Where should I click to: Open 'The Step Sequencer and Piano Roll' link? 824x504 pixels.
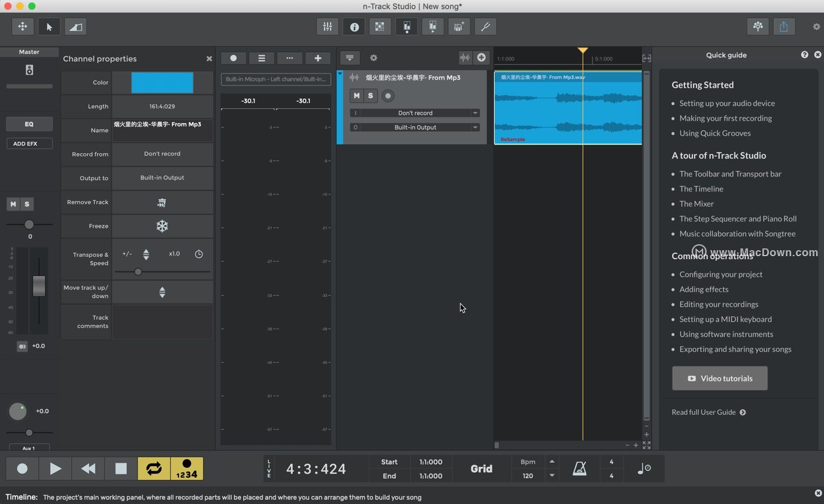(x=738, y=219)
